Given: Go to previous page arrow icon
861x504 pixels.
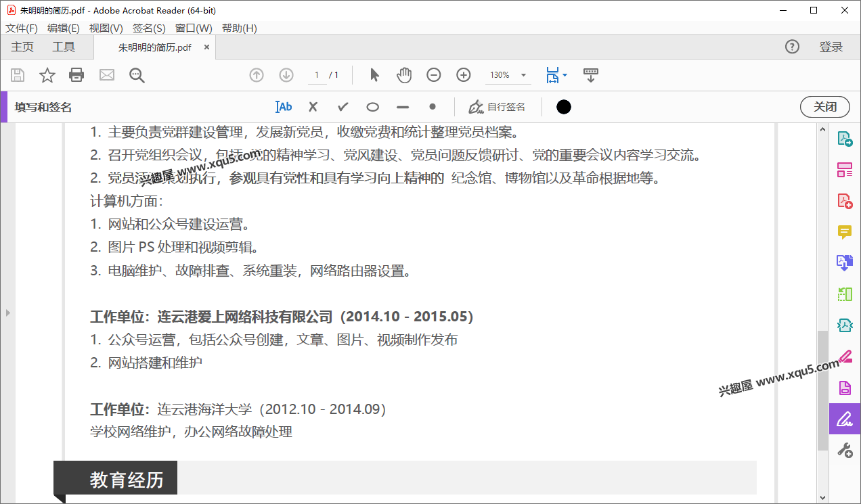Looking at the screenshot, I should tap(257, 75).
